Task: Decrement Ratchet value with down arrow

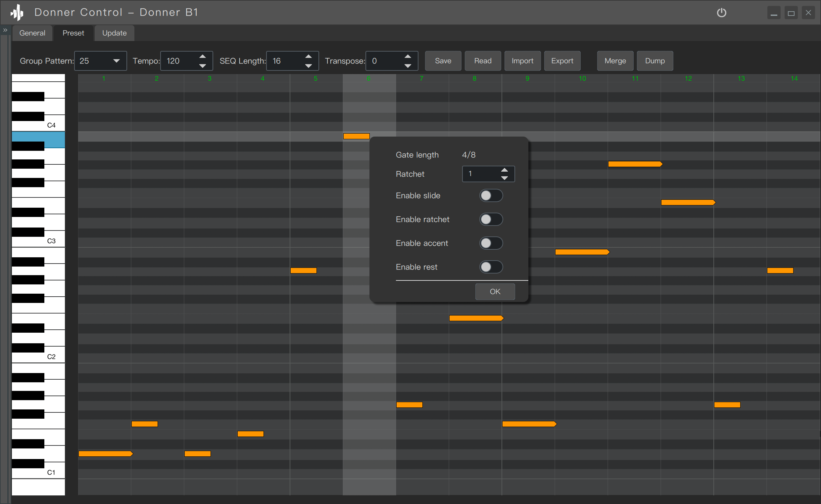Action: 504,178
